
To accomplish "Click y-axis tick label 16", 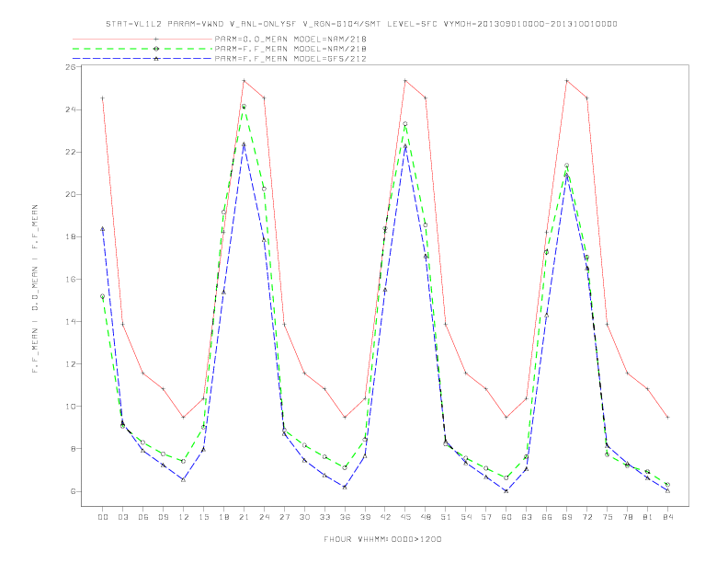I will (71, 279).
